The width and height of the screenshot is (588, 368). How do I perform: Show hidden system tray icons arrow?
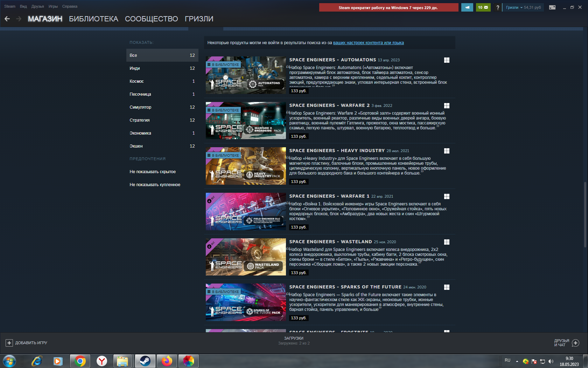pyautogui.click(x=517, y=361)
